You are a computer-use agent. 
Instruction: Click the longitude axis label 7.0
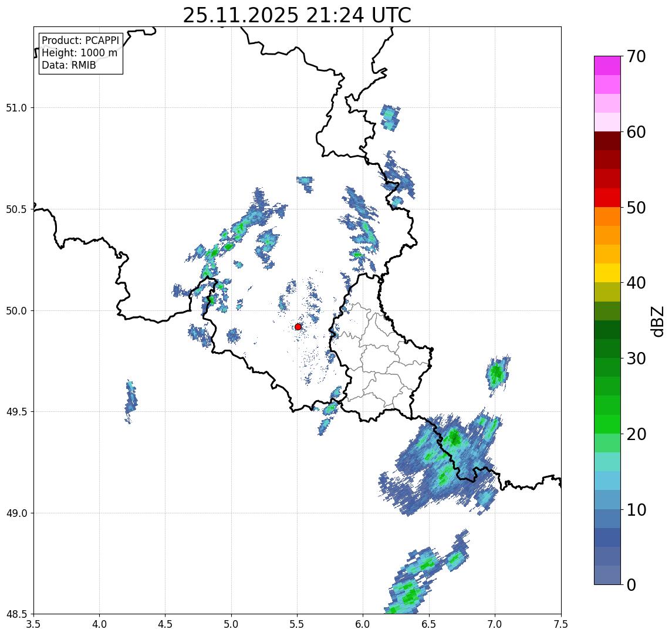tap(495, 624)
